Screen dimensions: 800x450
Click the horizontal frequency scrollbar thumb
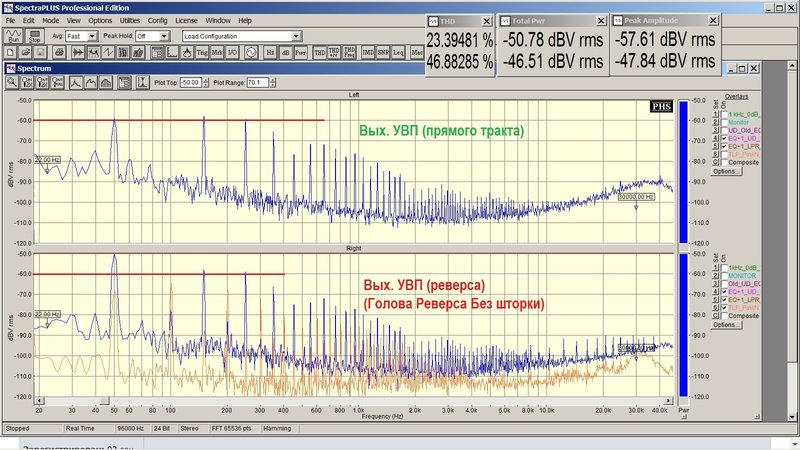[104, 401]
